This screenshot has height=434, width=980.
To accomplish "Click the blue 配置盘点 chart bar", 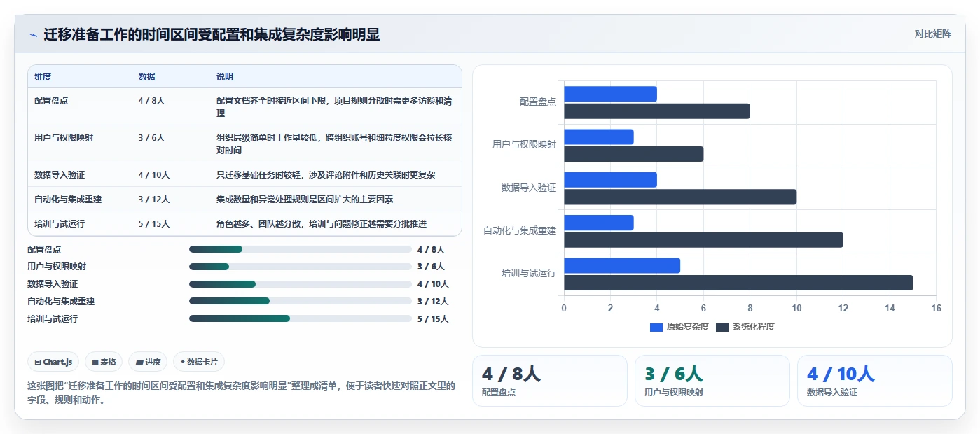I will coord(610,94).
